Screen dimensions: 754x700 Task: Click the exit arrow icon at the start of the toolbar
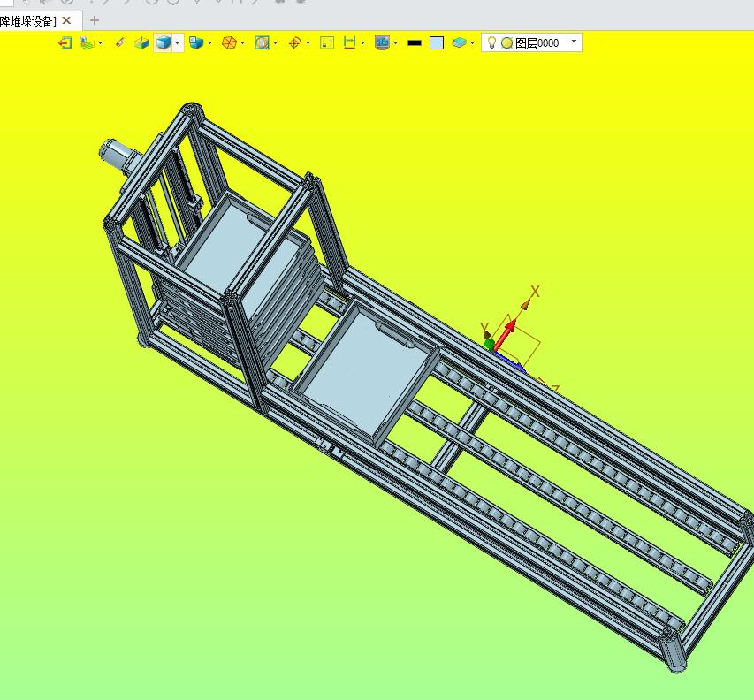click(x=65, y=42)
